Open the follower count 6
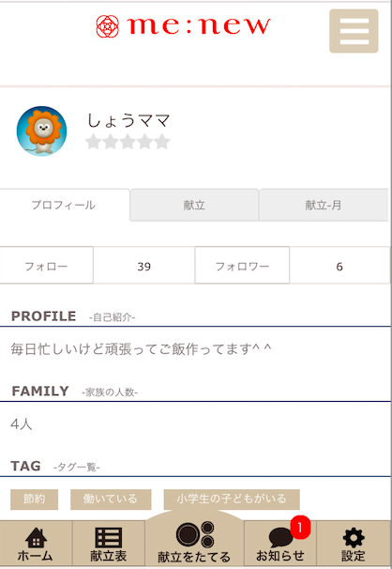This screenshot has width=392, height=569. (339, 267)
